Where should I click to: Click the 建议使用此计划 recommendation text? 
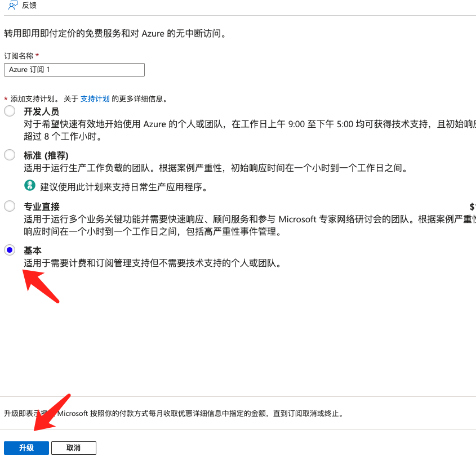pyautogui.click(x=123, y=186)
